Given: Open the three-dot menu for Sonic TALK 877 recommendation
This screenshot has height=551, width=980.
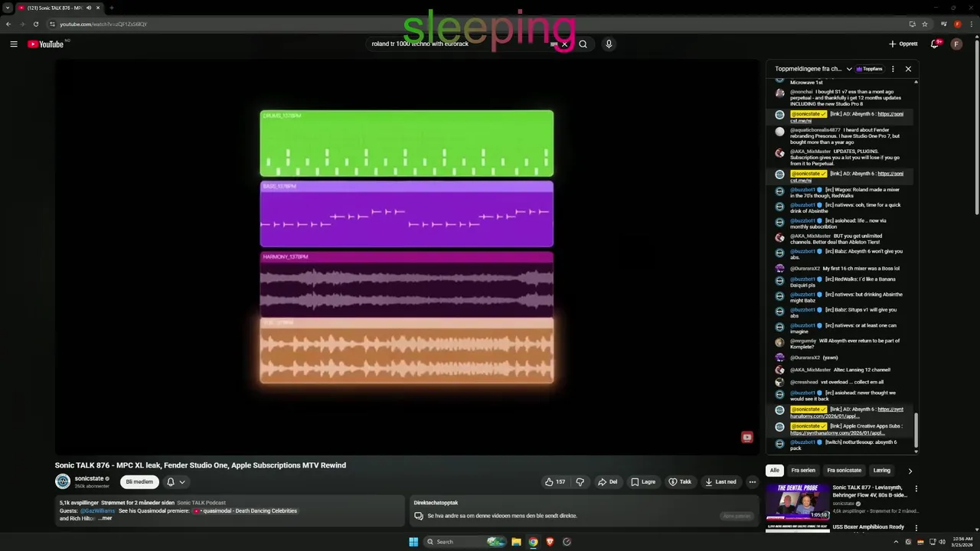Looking at the screenshot, I should 916,488.
